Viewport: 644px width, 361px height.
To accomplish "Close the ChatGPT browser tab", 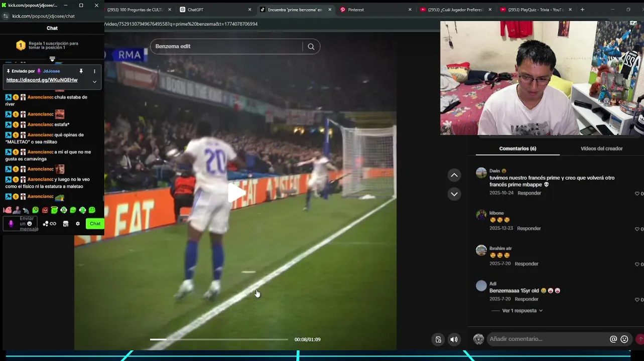I will (249, 10).
